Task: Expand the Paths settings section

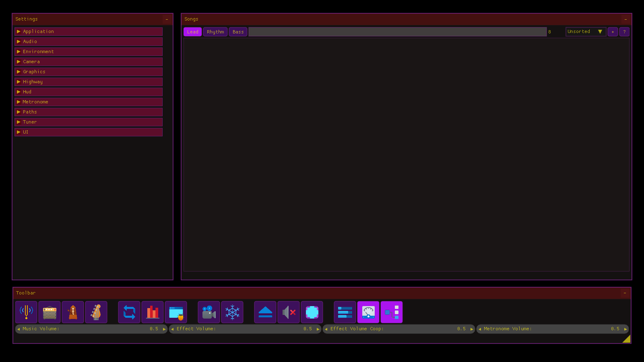Action: click(89, 112)
